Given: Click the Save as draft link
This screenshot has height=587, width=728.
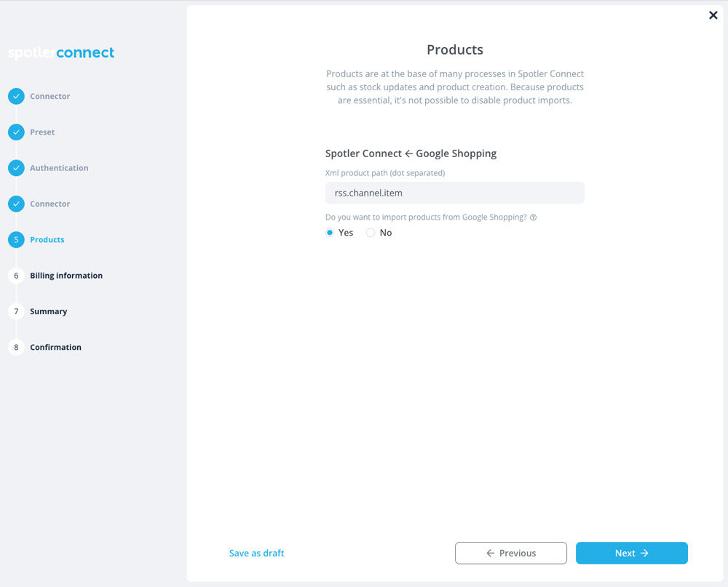Looking at the screenshot, I should tap(257, 553).
